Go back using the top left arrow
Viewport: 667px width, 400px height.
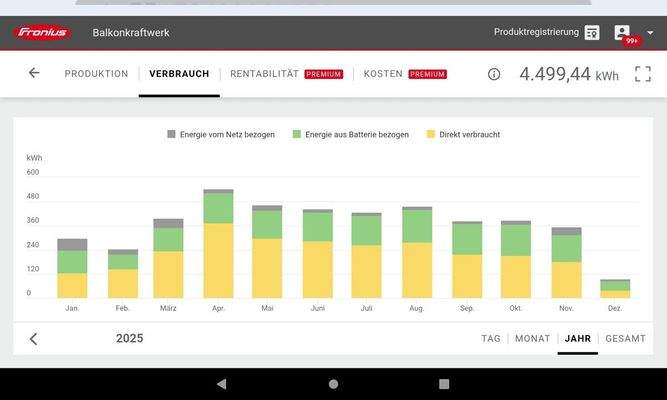[x=34, y=73]
